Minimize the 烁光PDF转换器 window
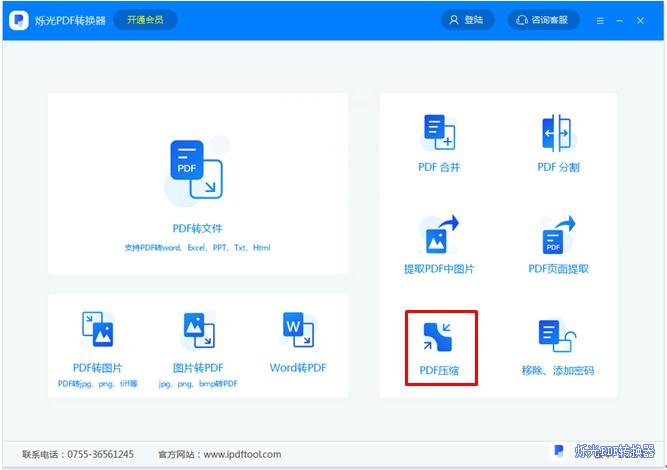667x470 pixels. point(620,20)
